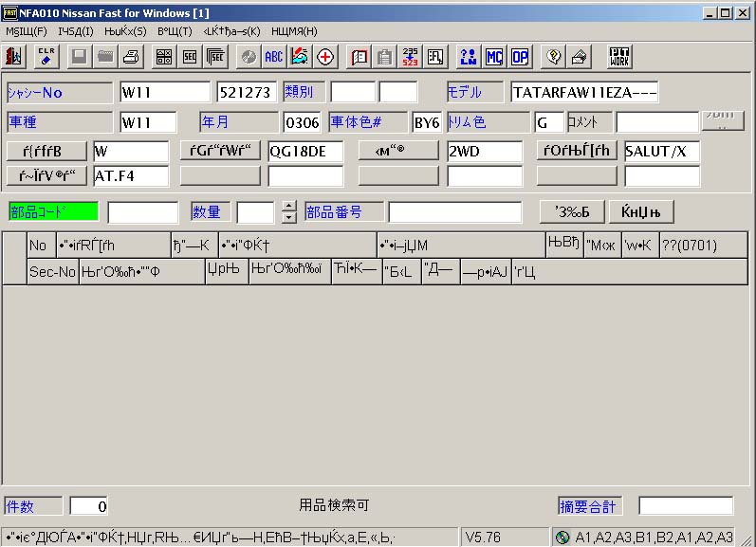Click the engine field QG18DE

[305, 151]
